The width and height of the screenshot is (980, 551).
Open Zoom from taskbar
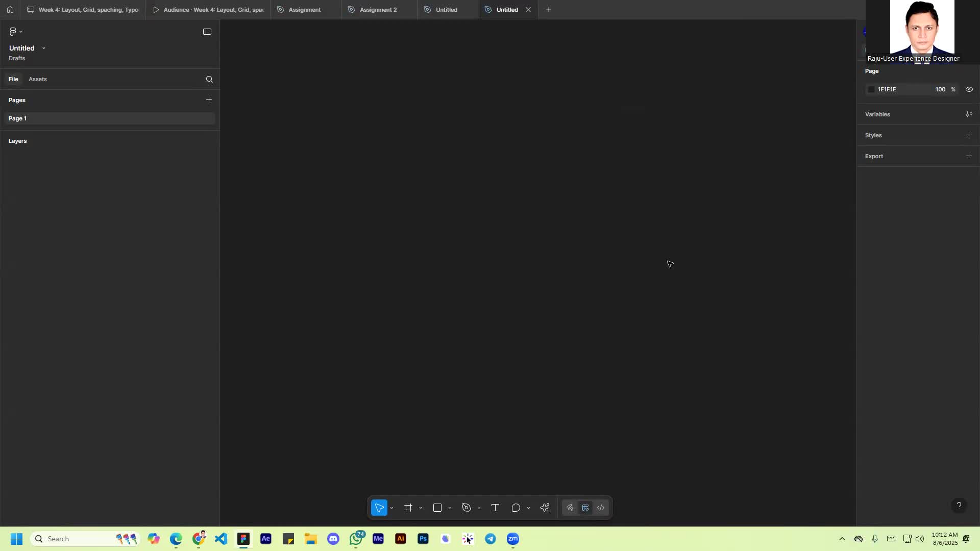[513, 539]
